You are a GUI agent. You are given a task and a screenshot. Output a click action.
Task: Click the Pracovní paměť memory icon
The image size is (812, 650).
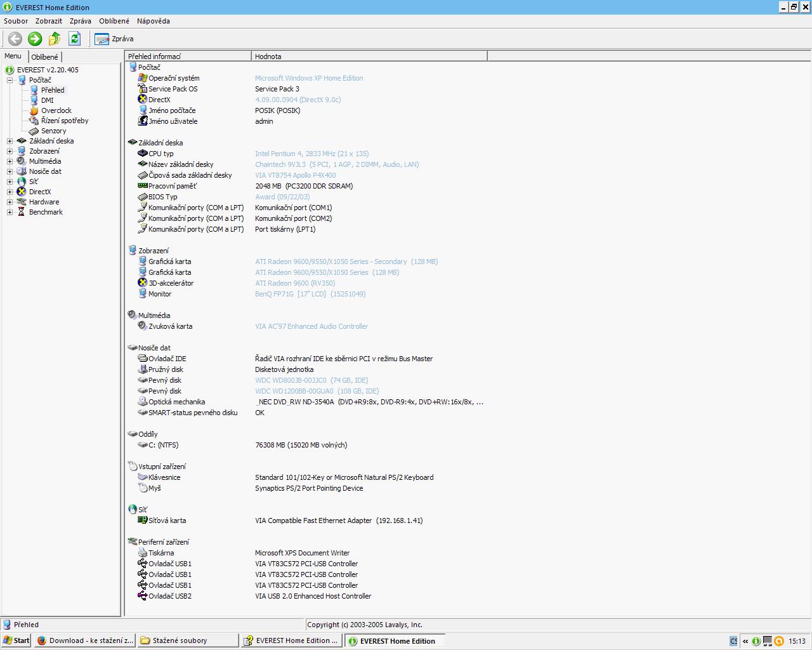coord(143,186)
